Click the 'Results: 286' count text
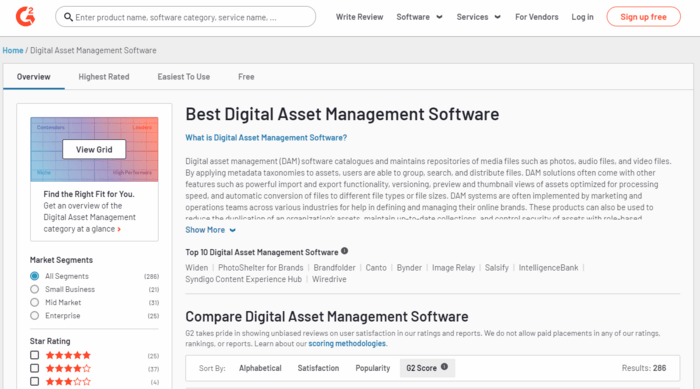Screen dimensions: 700x389 [x=644, y=368]
